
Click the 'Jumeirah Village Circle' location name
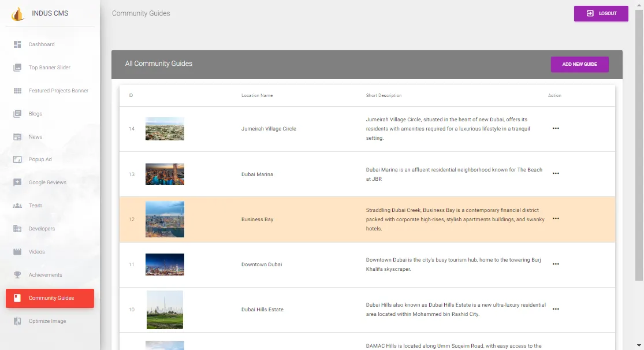click(x=269, y=129)
